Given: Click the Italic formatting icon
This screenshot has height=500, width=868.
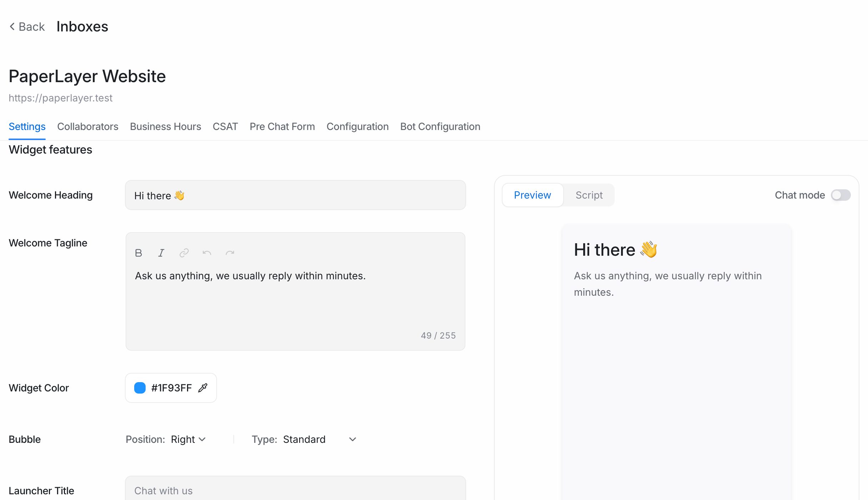Looking at the screenshot, I should pos(161,253).
